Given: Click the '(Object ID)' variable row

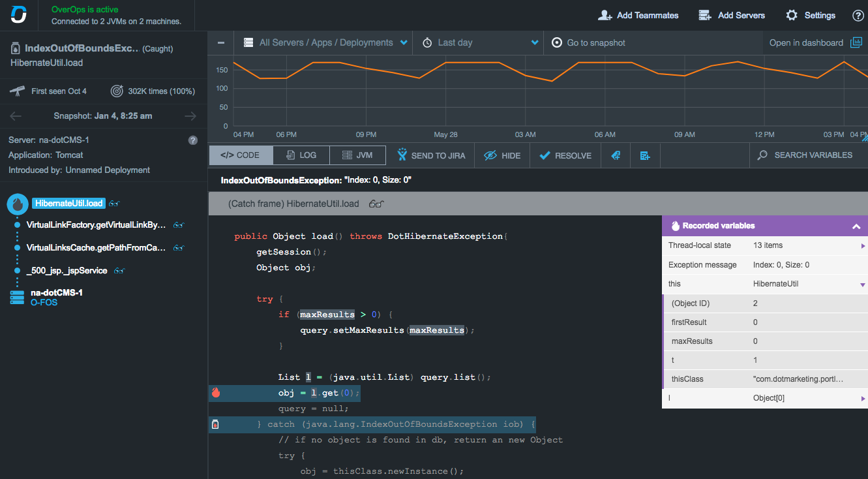Looking at the screenshot, I should click(765, 303).
